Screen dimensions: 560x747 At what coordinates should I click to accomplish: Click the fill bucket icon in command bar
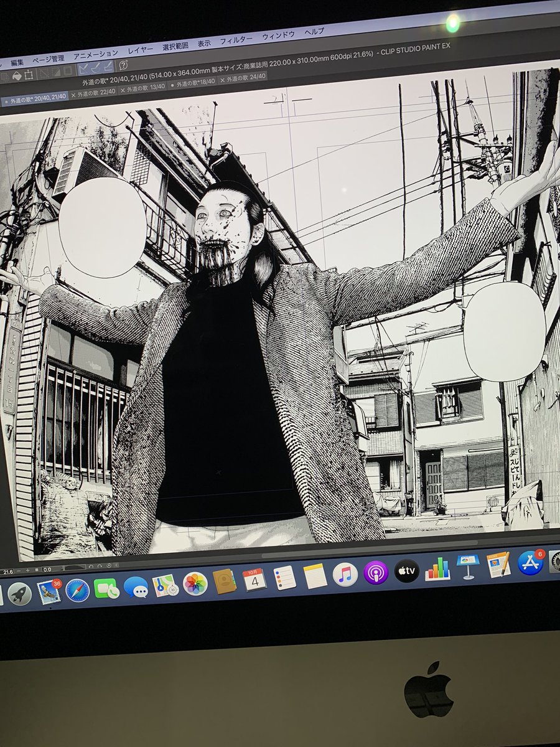coord(17,76)
